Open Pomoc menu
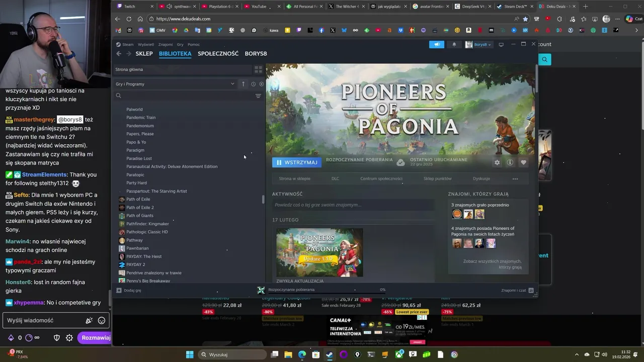 (x=194, y=44)
